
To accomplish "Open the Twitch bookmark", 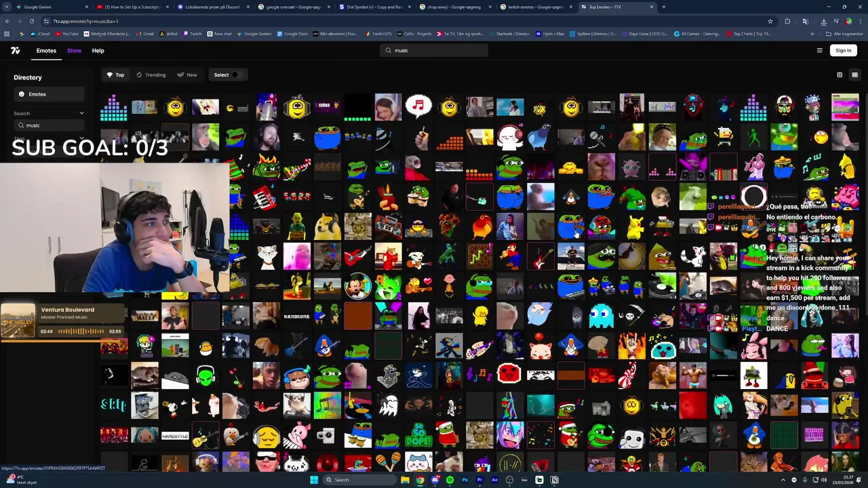I will coord(192,34).
